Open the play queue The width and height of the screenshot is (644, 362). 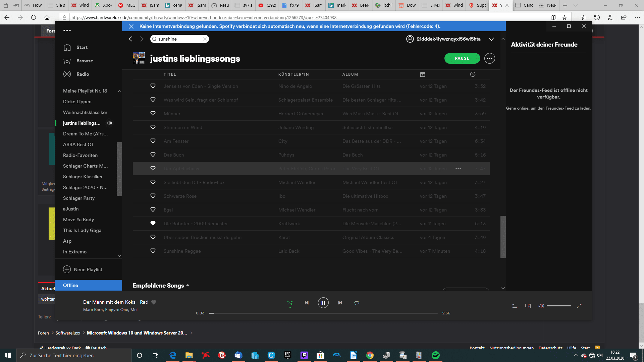coord(515,306)
